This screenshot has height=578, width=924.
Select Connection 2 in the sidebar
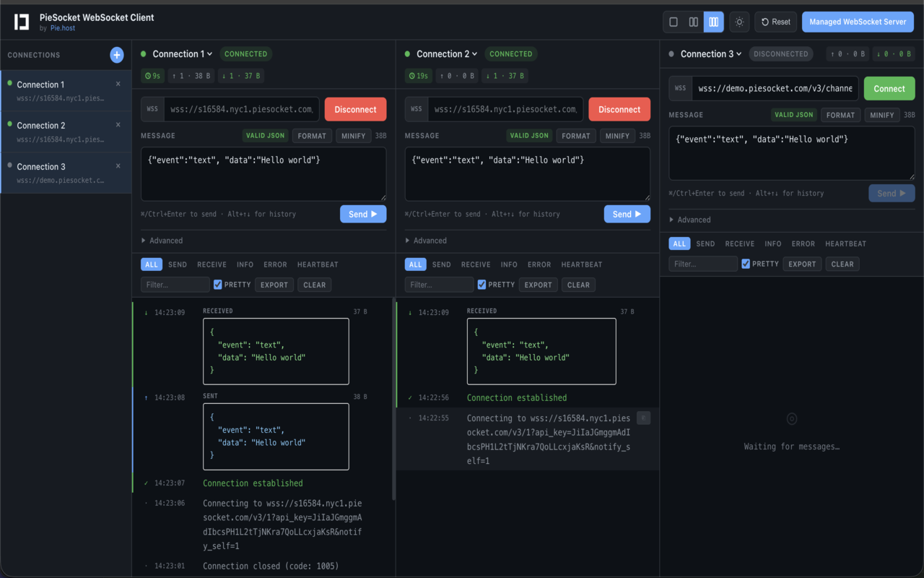[x=66, y=131]
